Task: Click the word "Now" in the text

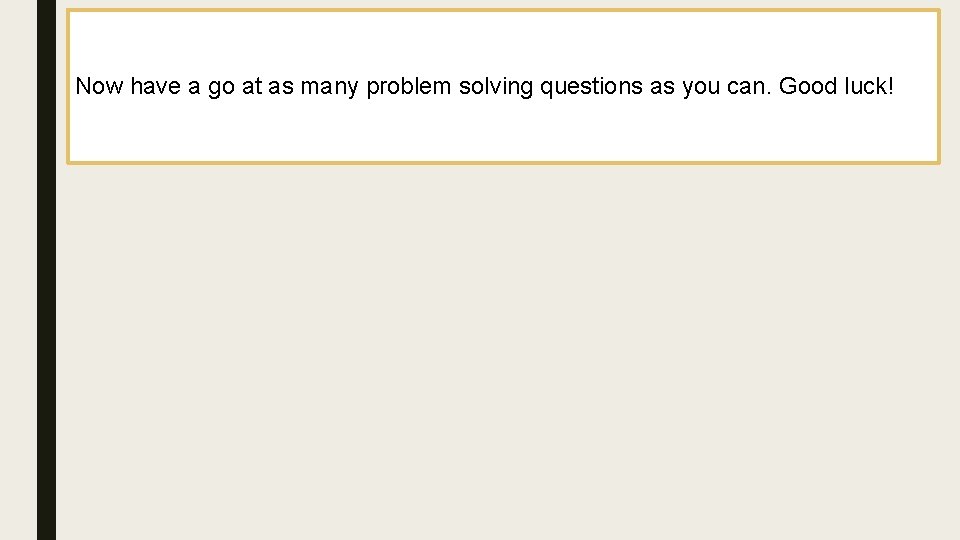Action: click(x=99, y=87)
